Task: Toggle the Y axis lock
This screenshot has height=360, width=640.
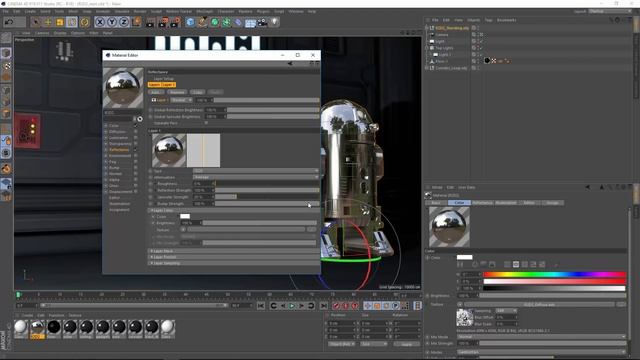Action: click(x=112, y=22)
